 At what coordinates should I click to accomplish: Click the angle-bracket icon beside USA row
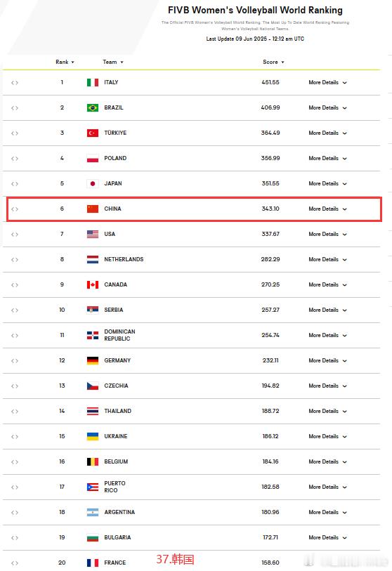[x=15, y=234]
